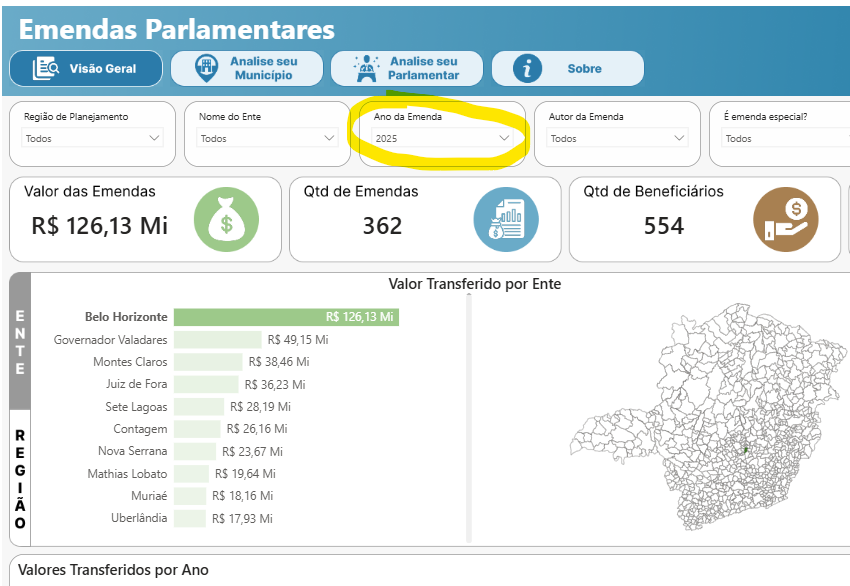
Task: Click the highlighted green municipality on map
Action: 745,450
